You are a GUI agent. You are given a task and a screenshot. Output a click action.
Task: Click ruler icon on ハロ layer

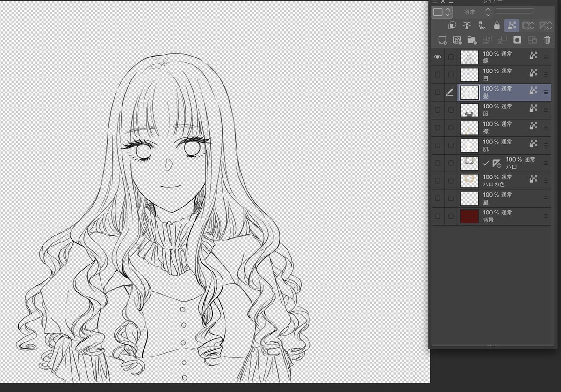click(x=497, y=163)
